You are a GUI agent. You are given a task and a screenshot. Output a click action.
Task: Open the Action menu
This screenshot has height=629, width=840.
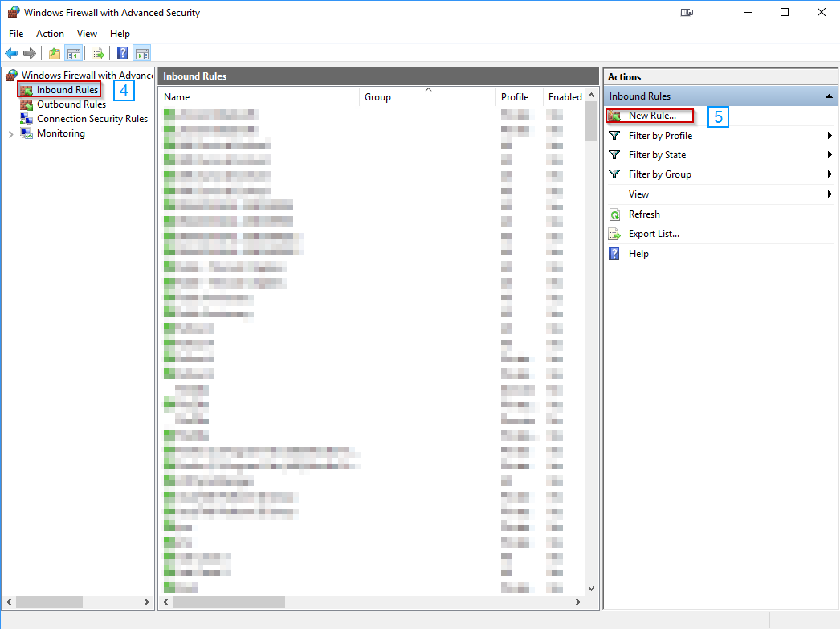(50, 33)
